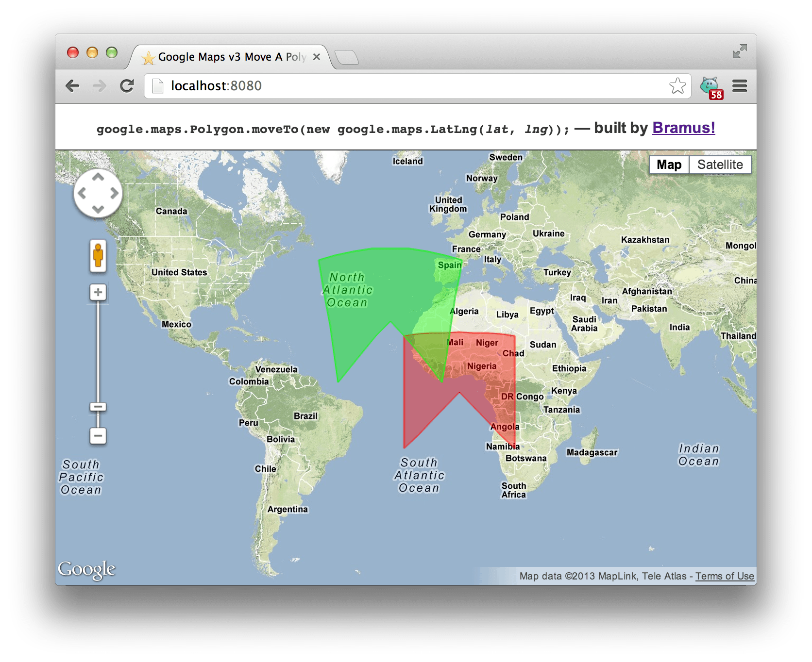Click the browser back arrow
The width and height of the screenshot is (812, 662).
pos(72,86)
